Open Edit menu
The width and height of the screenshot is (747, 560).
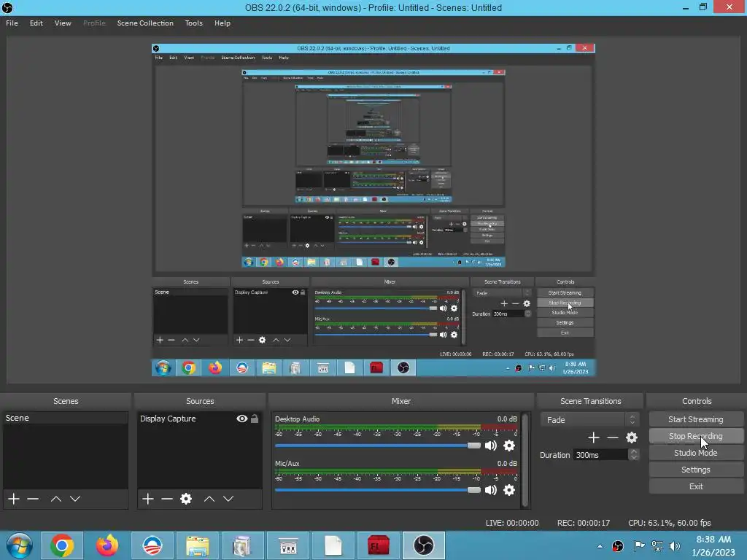tap(36, 23)
